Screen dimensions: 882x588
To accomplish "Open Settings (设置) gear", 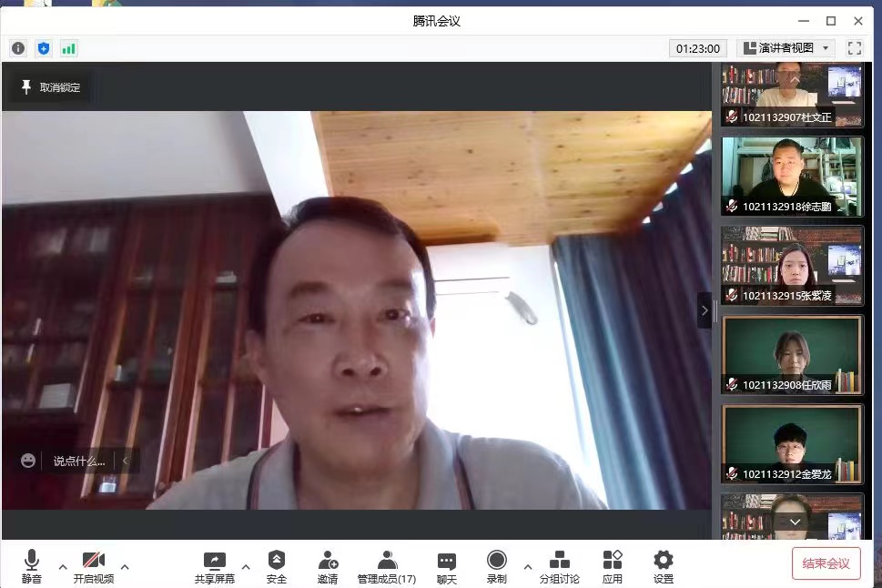I will [x=664, y=566].
